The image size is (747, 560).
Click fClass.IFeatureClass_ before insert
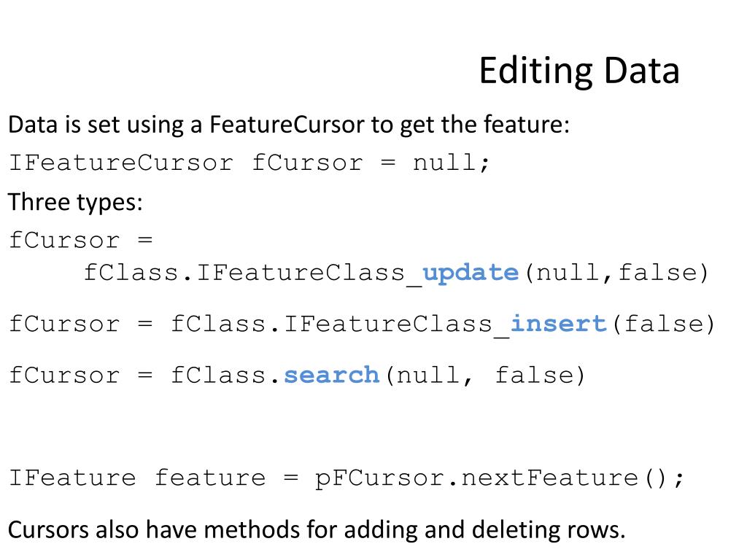340,324
